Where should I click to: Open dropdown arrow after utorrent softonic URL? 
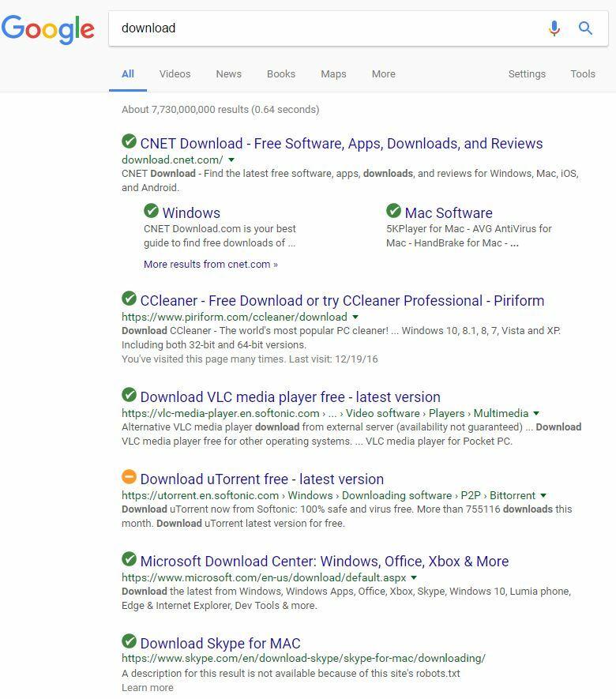pyautogui.click(x=543, y=495)
